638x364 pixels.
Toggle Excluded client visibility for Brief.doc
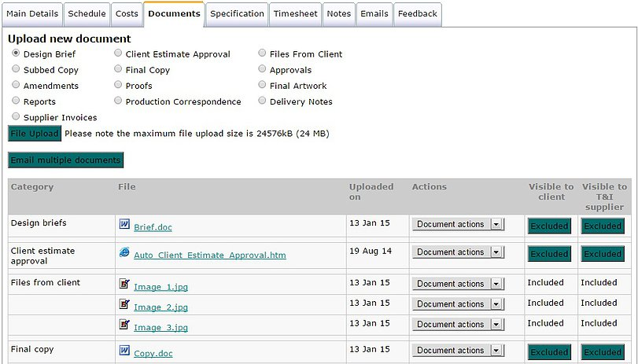coord(549,226)
